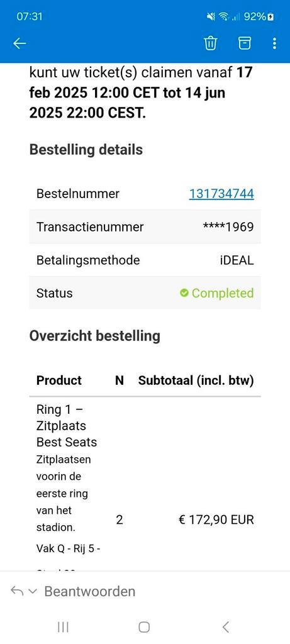290x644 pixels.
Task: Open the three-dot more options menu
Action: click(x=274, y=43)
